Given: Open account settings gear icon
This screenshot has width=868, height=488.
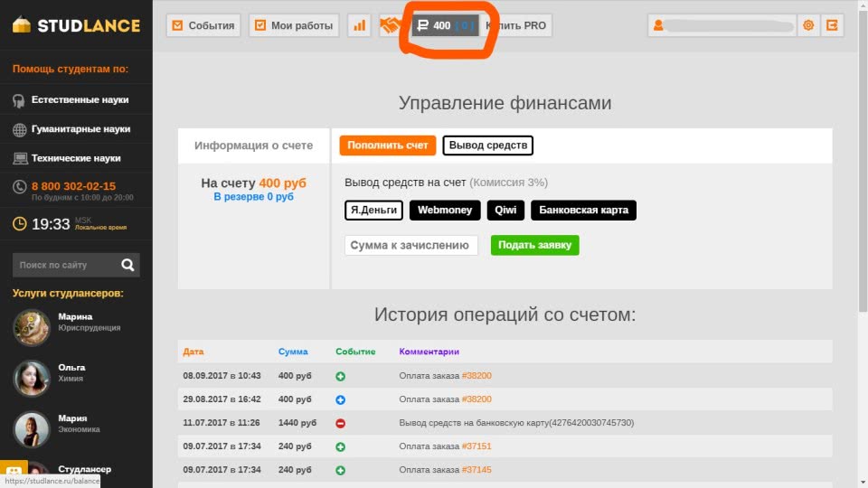Looking at the screenshot, I should click(808, 25).
